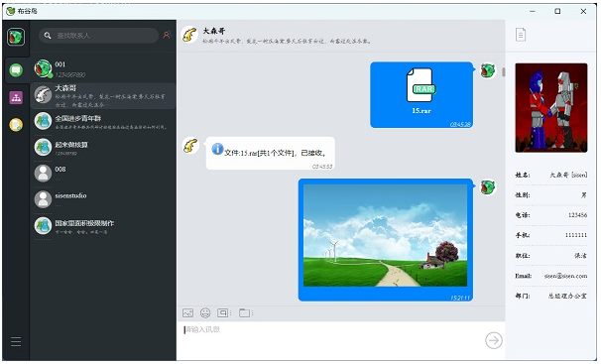601x364 pixels.
Task: Click the round send arrow button
Action: click(494, 340)
